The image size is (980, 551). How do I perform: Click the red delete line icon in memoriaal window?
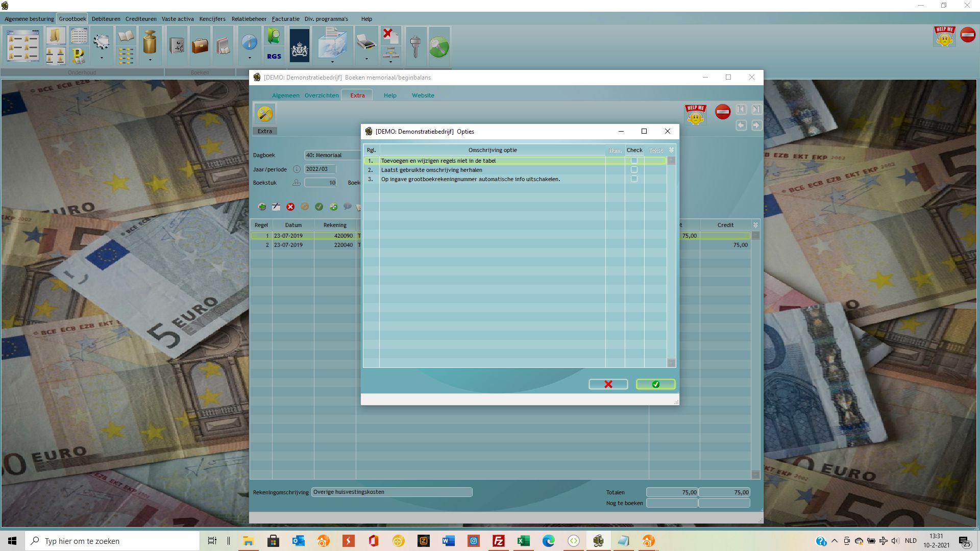pyautogui.click(x=290, y=207)
